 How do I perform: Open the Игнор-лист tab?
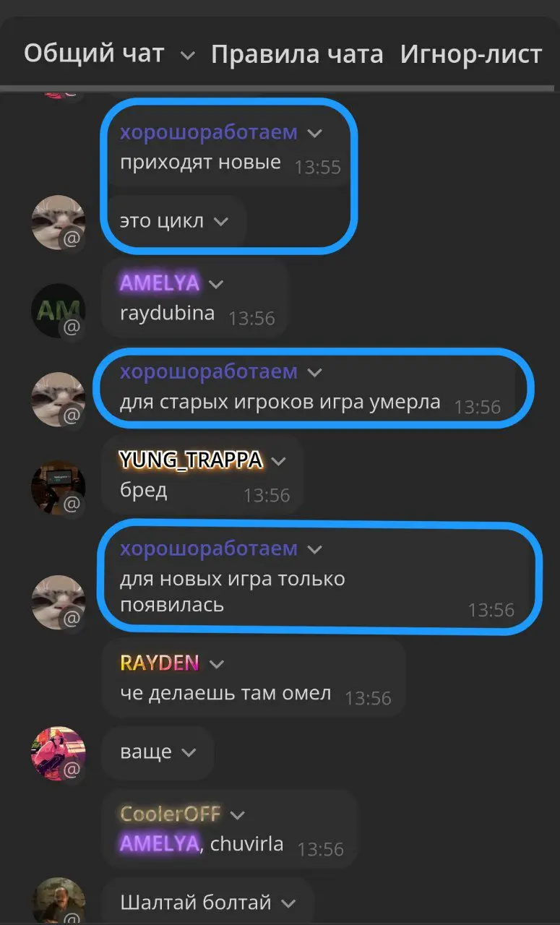tap(471, 54)
